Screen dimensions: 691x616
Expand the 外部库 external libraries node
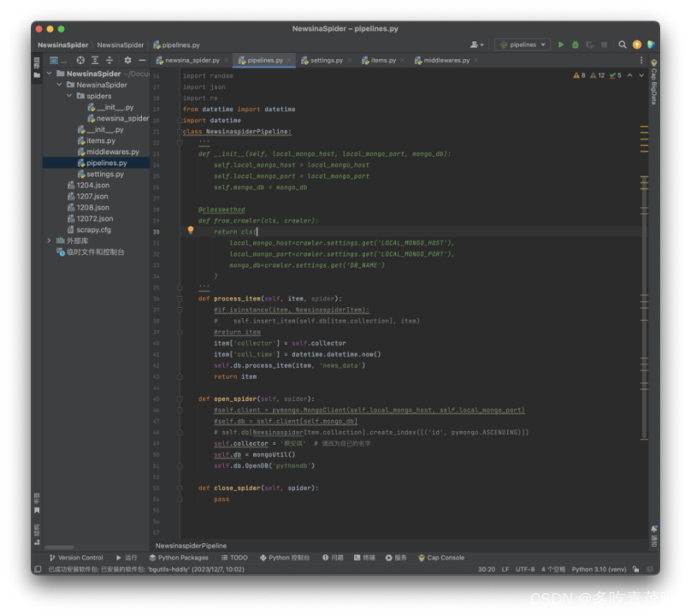pyautogui.click(x=49, y=240)
